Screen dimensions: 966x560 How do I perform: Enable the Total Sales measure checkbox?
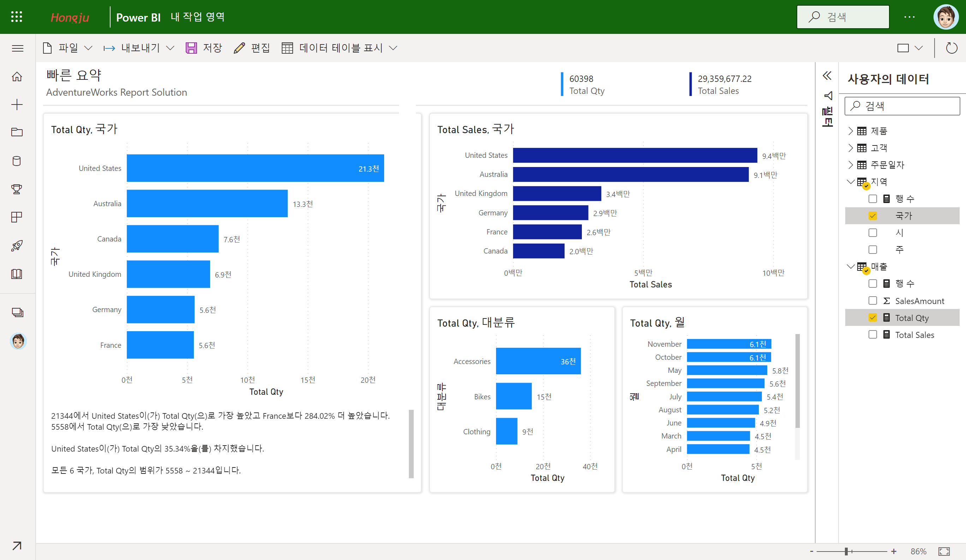point(872,335)
